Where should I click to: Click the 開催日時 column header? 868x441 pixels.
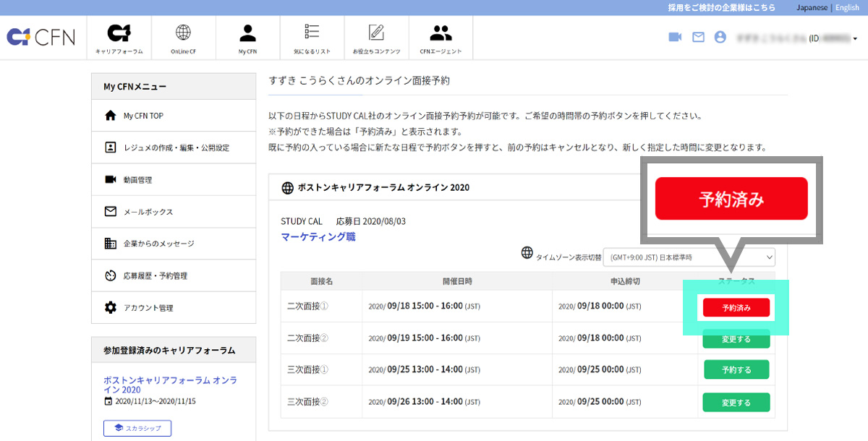[457, 281]
